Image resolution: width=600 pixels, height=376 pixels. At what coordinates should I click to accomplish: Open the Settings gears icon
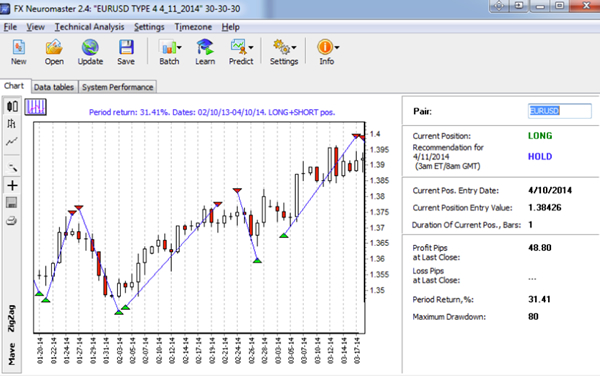282,47
